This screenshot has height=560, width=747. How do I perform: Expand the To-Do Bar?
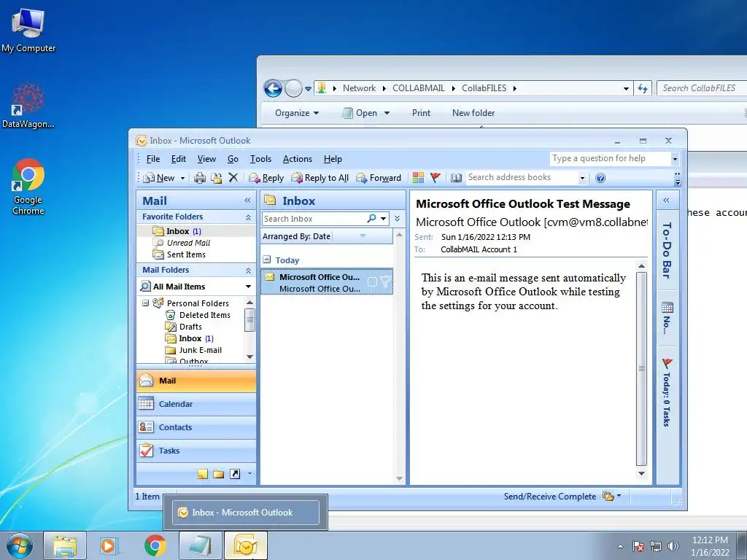(667, 200)
